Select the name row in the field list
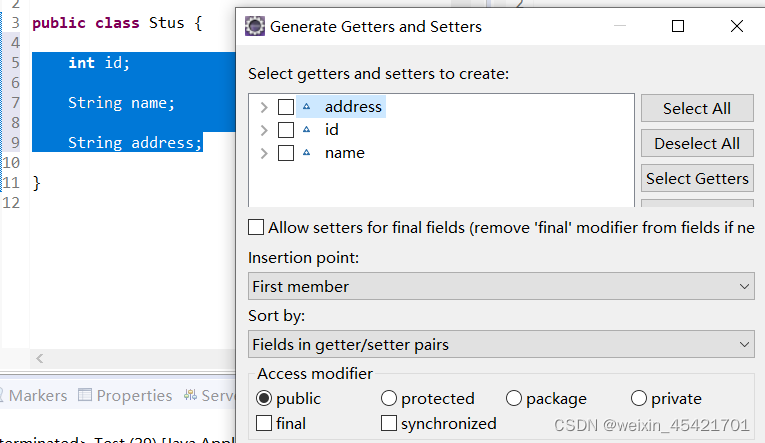 345,153
